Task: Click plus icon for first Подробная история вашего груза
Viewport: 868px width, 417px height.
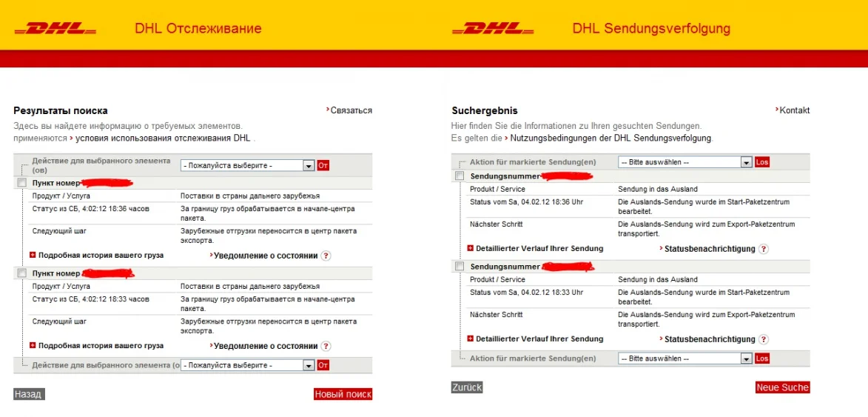Action: [x=33, y=255]
